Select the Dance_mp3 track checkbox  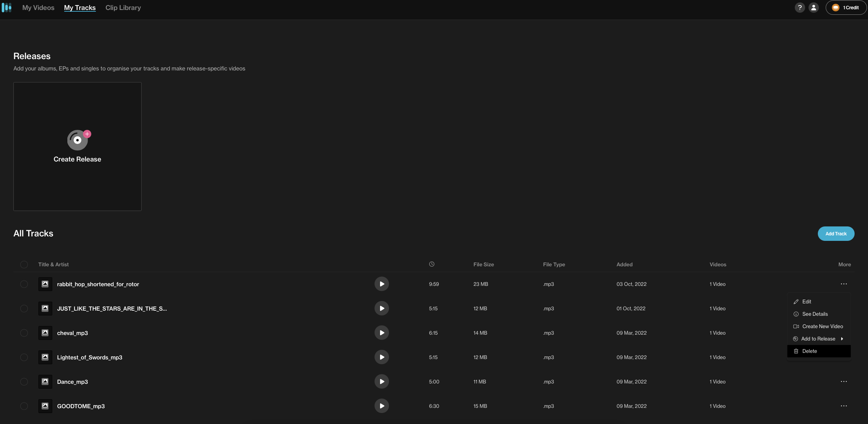click(24, 382)
